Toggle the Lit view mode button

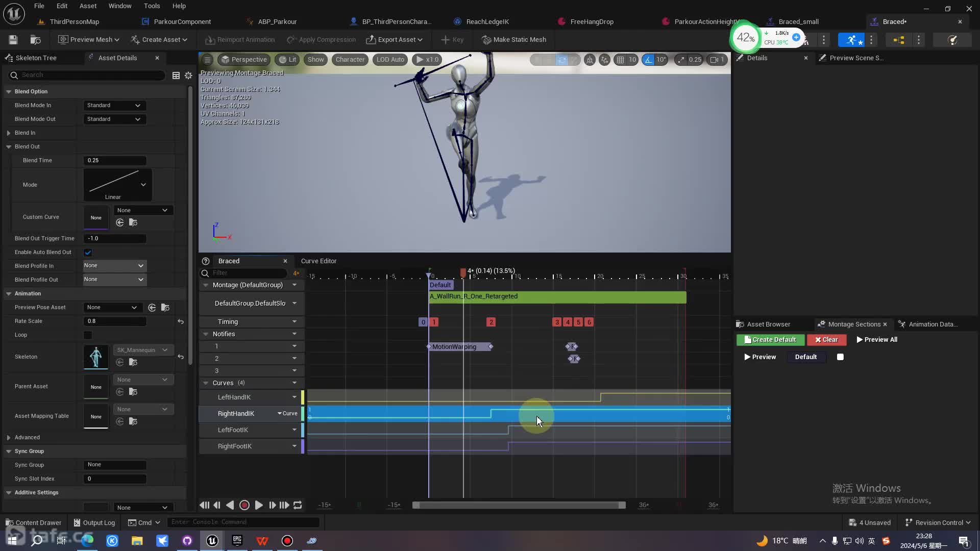[x=288, y=60]
